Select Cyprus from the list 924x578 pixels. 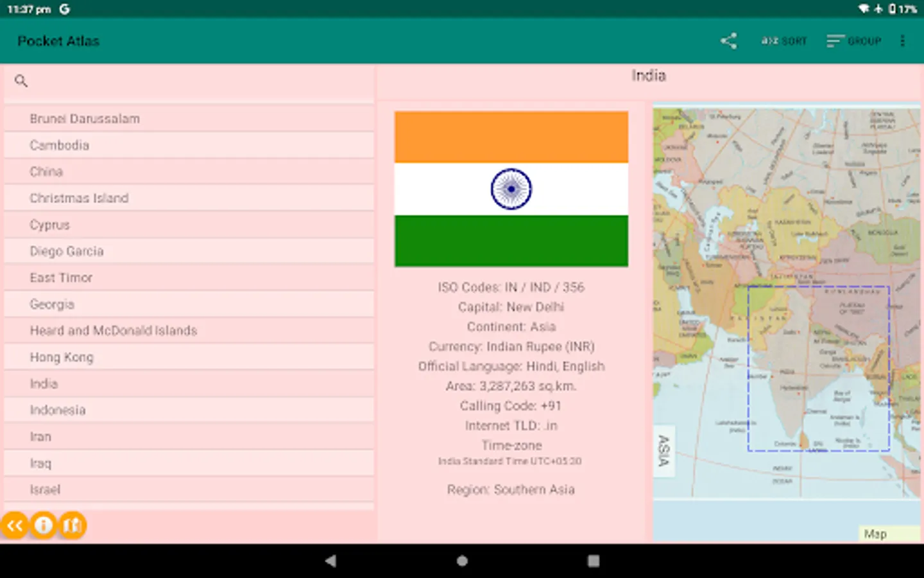tap(189, 225)
